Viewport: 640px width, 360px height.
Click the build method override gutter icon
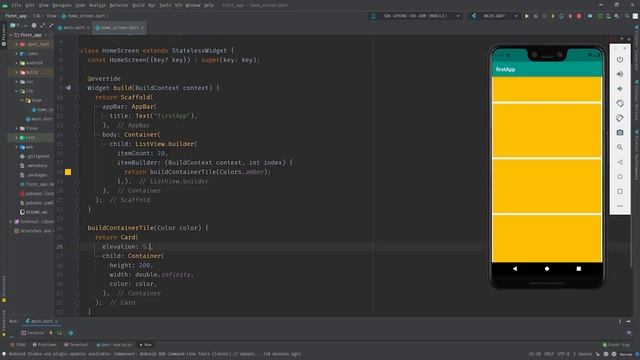pos(68,88)
